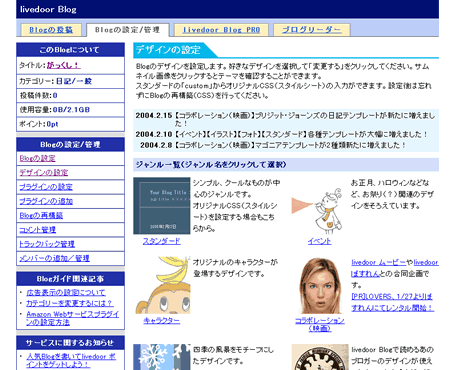This screenshot has width=450, height=370.
Task: Click the サービスに関するお知らせ panel header
Action: coord(70,343)
